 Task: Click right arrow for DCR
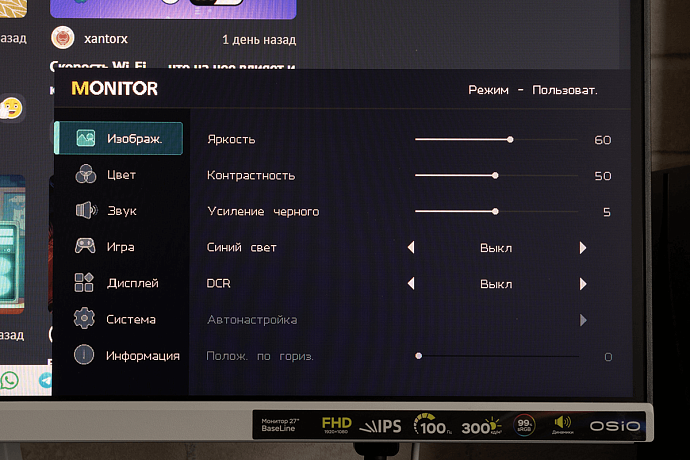pyautogui.click(x=583, y=284)
